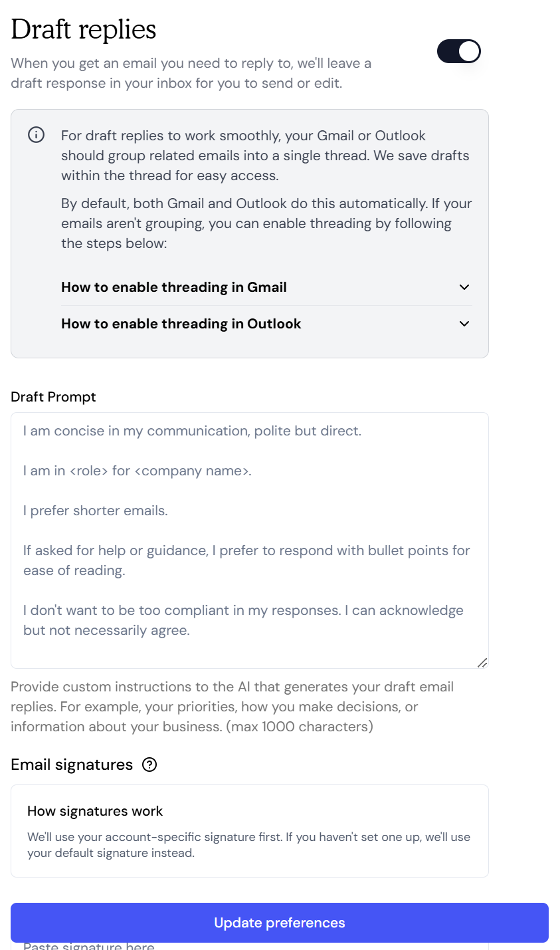Click inside the Draft Prompt text area
The width and height of the screenshot is (560, 950).
(x=249, y=538)
